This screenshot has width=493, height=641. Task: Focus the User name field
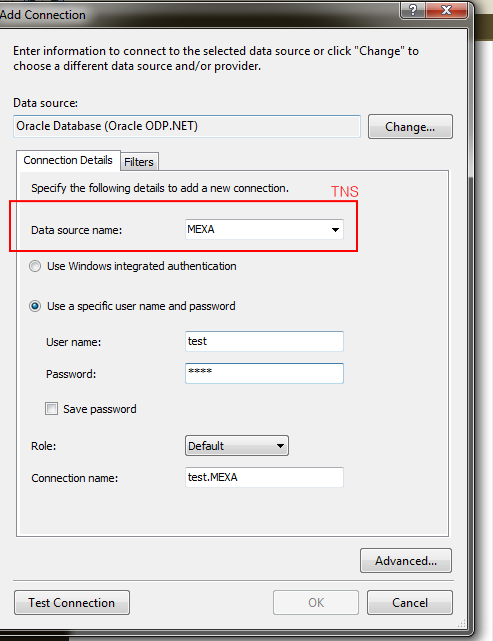(x=264, y=341)
